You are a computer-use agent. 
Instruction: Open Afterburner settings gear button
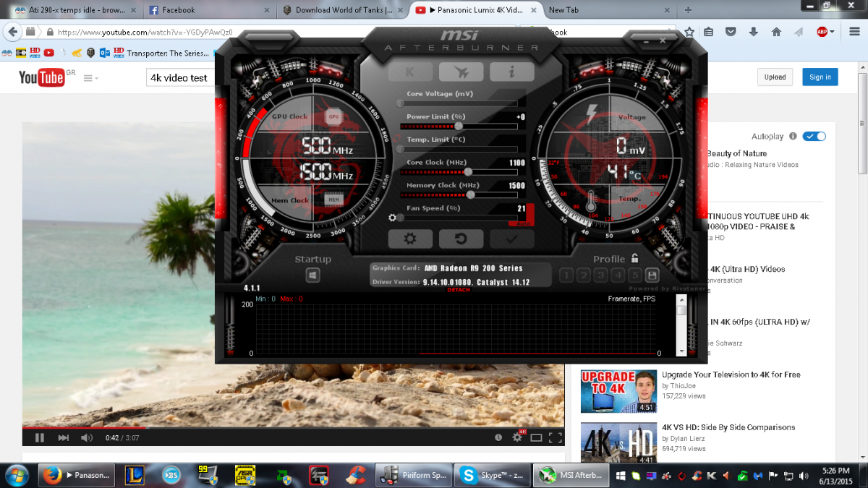(410, 239)
